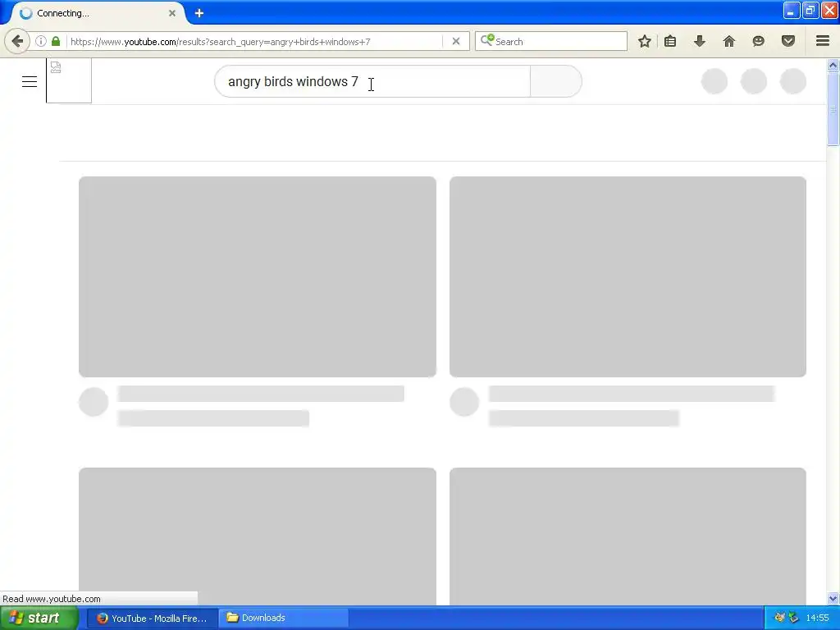Save page to Pocket icon

click(788, 41)
